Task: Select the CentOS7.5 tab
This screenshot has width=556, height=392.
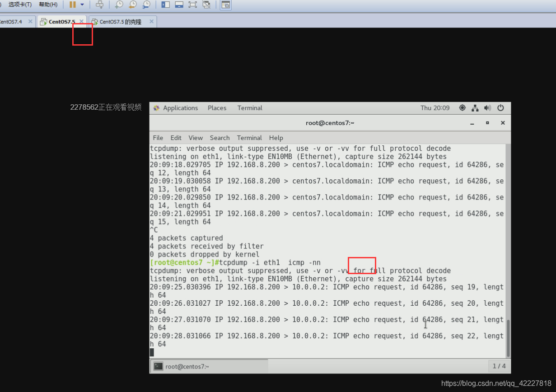Action: click(x=61, y=21)
